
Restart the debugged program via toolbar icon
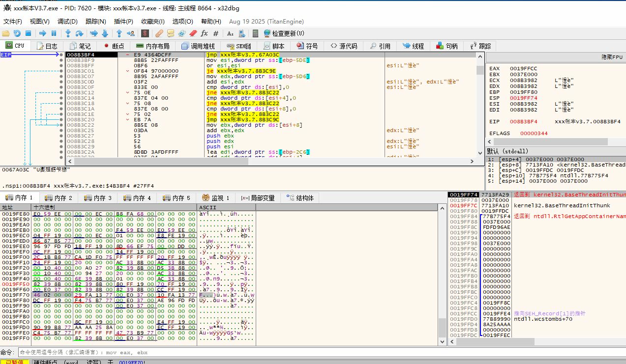17,33
